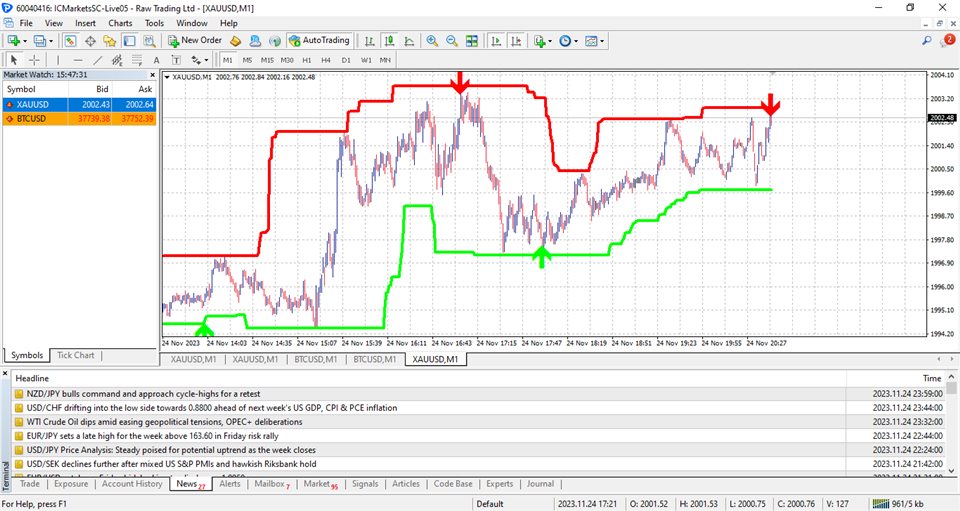Open the WTI Crude Oil news headline
This screenshot has width=960, height=511.
pos(165,422)
